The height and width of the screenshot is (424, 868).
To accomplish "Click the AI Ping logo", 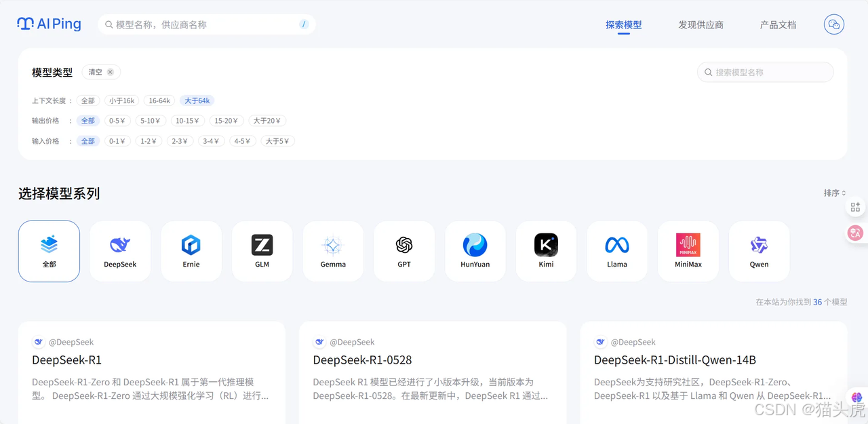I will [49, 24].
